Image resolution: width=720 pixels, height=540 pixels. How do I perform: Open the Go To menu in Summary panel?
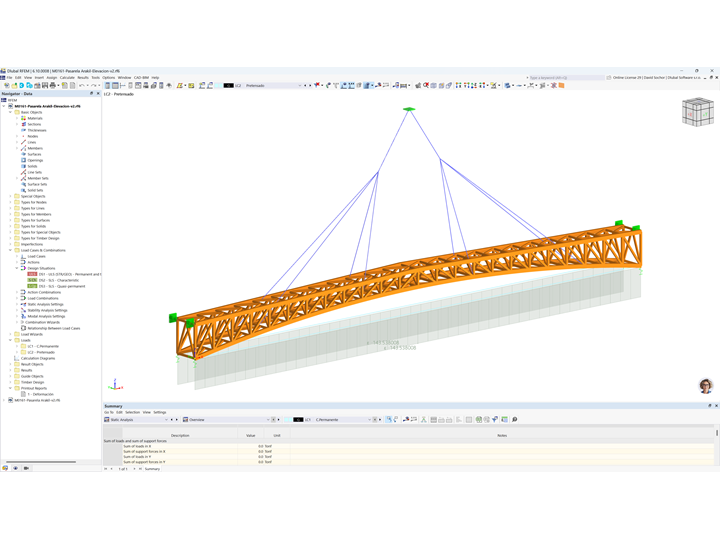coord(108,412)
